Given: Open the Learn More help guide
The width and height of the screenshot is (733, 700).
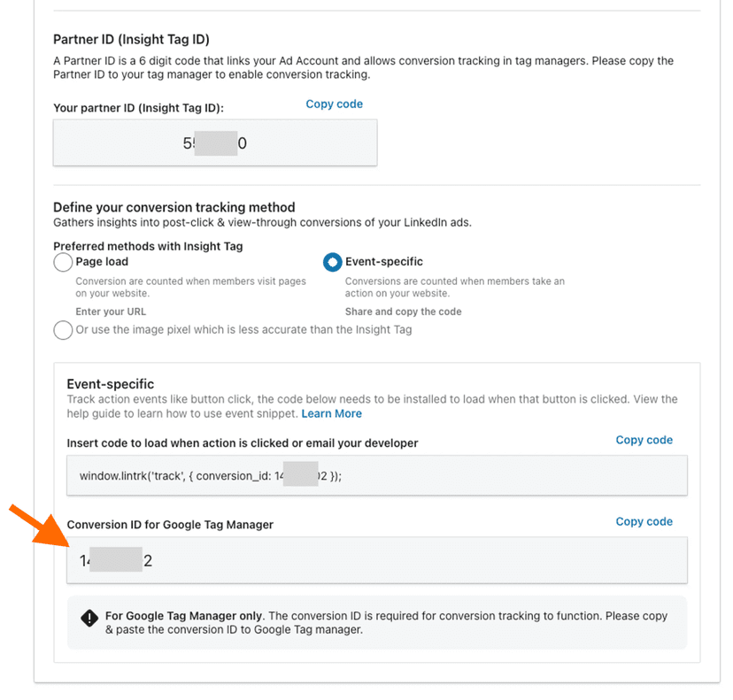Looking at the screenshot, I should click(x=331, y=413).
